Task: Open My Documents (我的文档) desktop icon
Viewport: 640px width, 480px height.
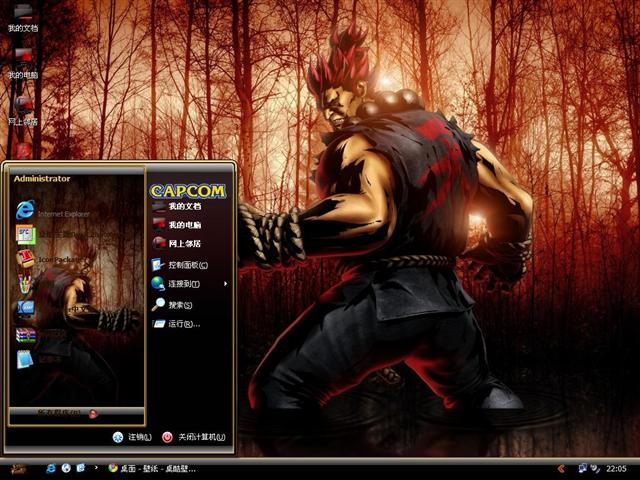Action: [x=23, y=18]
